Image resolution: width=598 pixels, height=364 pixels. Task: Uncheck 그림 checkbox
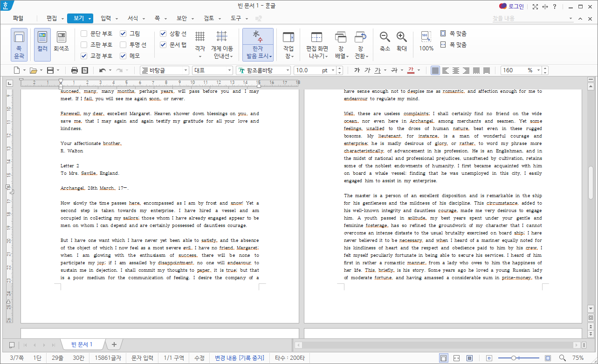123,34
